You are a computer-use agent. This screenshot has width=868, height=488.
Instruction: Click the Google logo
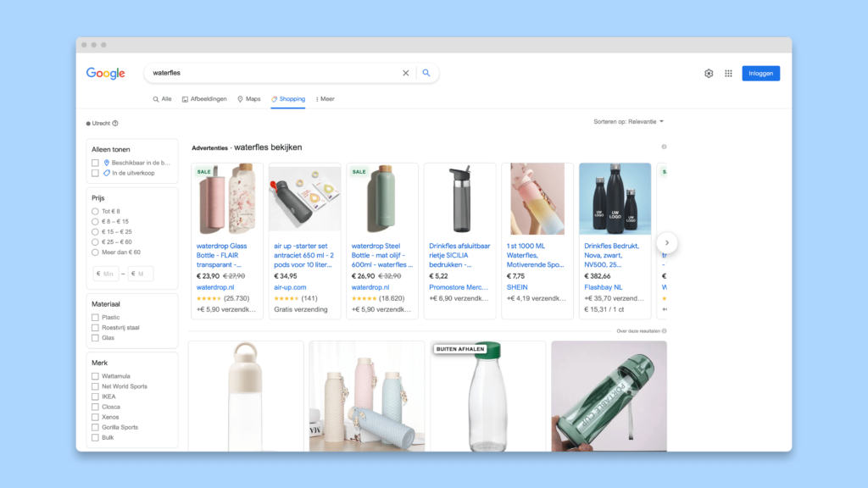[x=106, y=74]
